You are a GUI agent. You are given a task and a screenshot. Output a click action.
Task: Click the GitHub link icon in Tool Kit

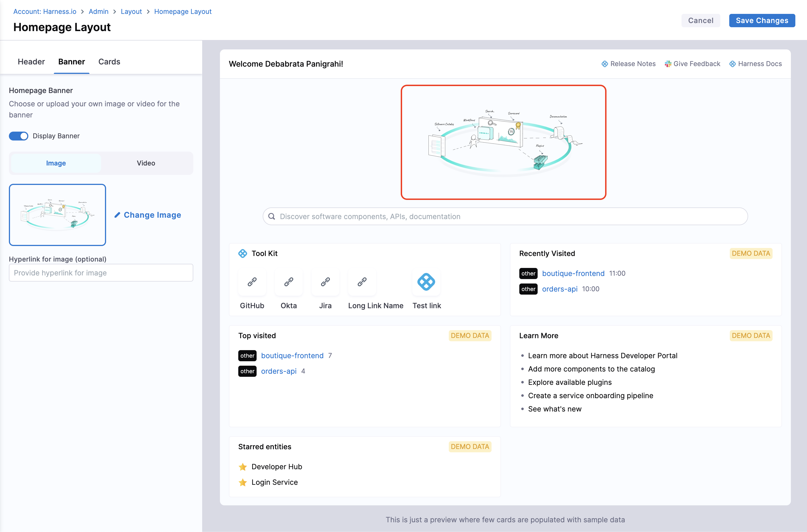click(x=252, y=282)
